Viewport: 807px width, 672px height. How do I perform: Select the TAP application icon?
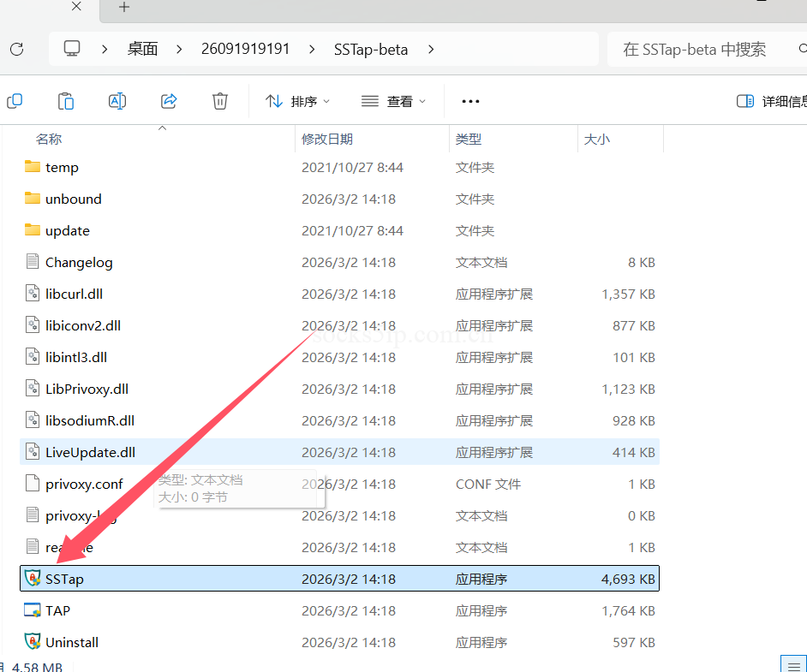[x=33, y=610]
